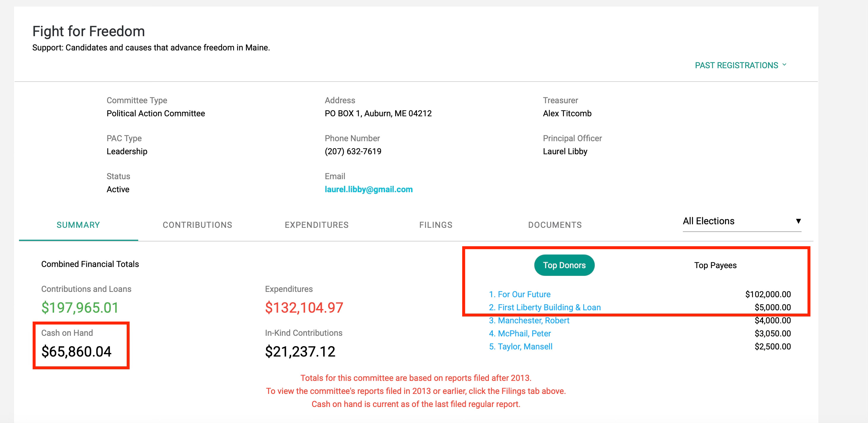Click the All Elections selector text
868x423 pixels.
tap(708, 221)
